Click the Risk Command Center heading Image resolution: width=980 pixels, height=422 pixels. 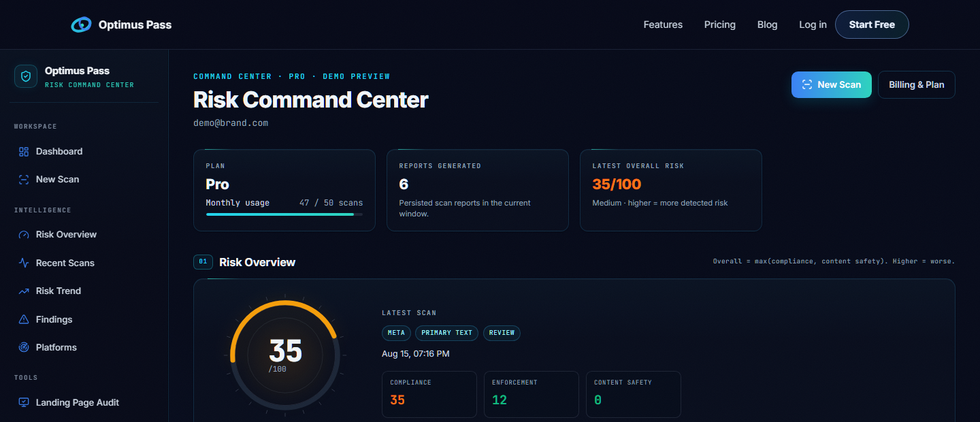point(311,100)
